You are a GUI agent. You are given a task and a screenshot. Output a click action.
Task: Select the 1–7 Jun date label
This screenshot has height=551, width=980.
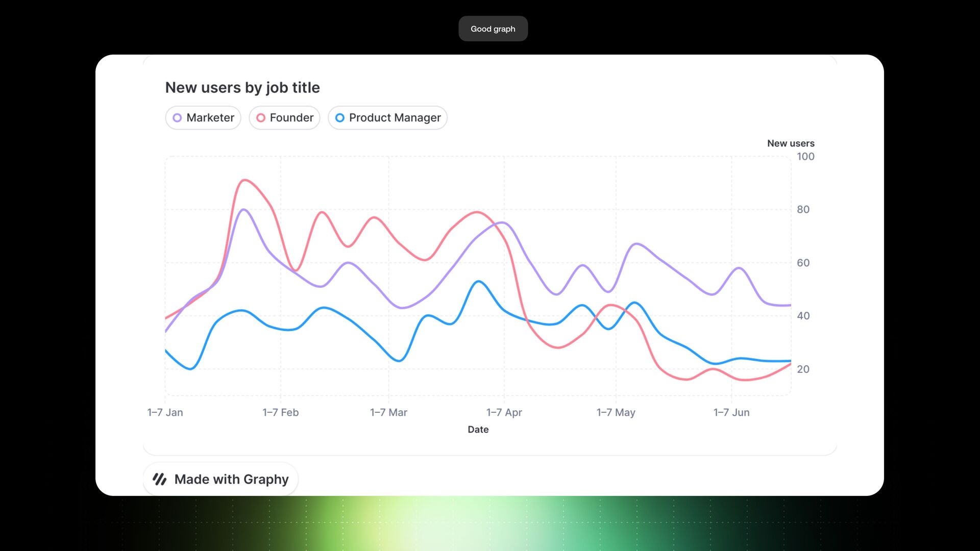point(731,412)
